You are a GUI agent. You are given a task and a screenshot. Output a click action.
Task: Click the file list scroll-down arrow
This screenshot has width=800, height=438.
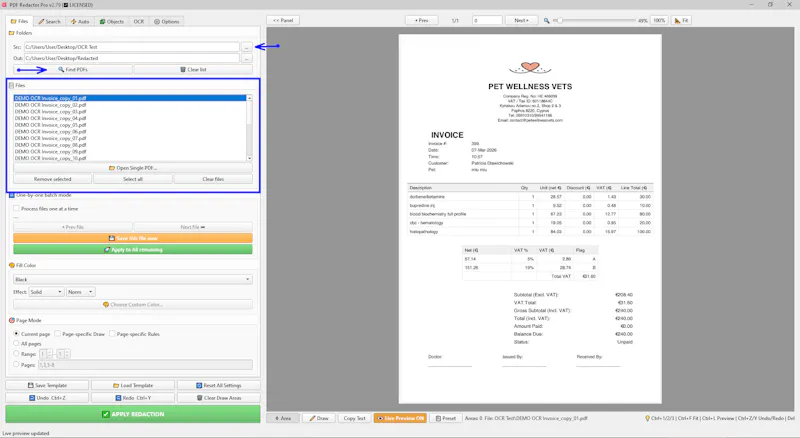pyautogui.click(x=249, y=158)
